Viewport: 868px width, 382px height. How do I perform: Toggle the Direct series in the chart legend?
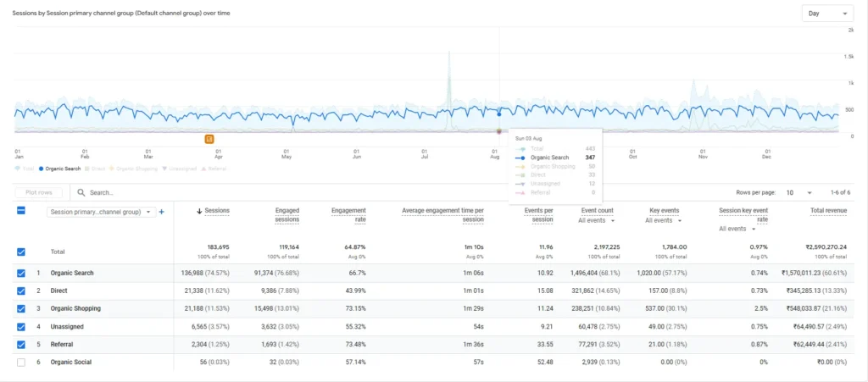pyautogui.click(x=95, y=169)
